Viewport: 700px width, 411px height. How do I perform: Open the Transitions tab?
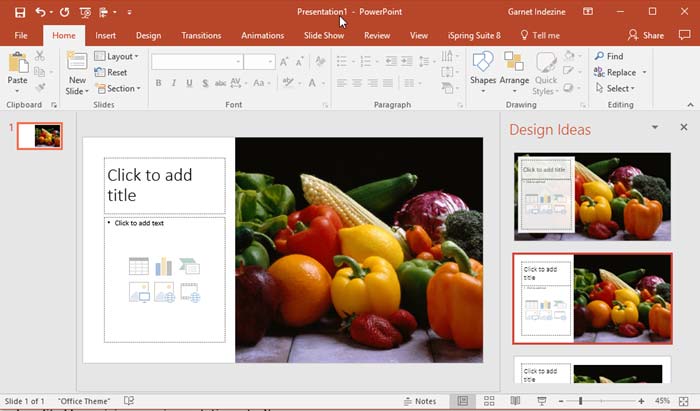pos(201,35)
